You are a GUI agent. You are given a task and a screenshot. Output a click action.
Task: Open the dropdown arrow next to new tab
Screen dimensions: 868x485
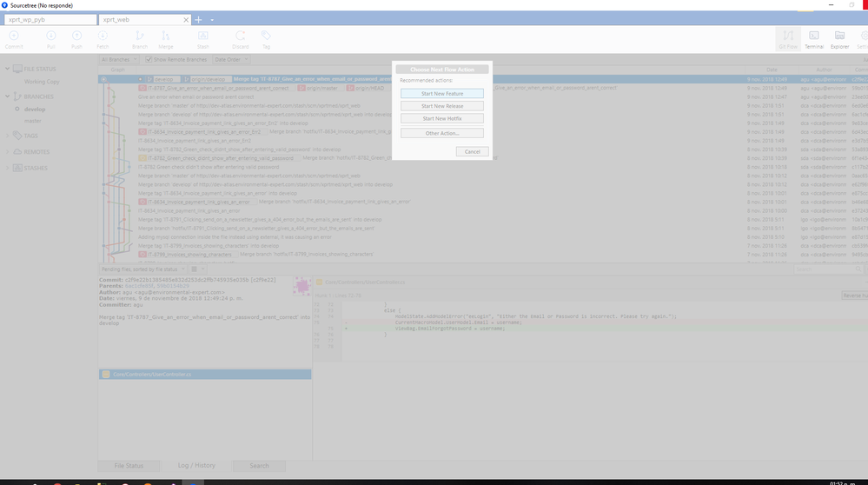[x=212, y=20]
